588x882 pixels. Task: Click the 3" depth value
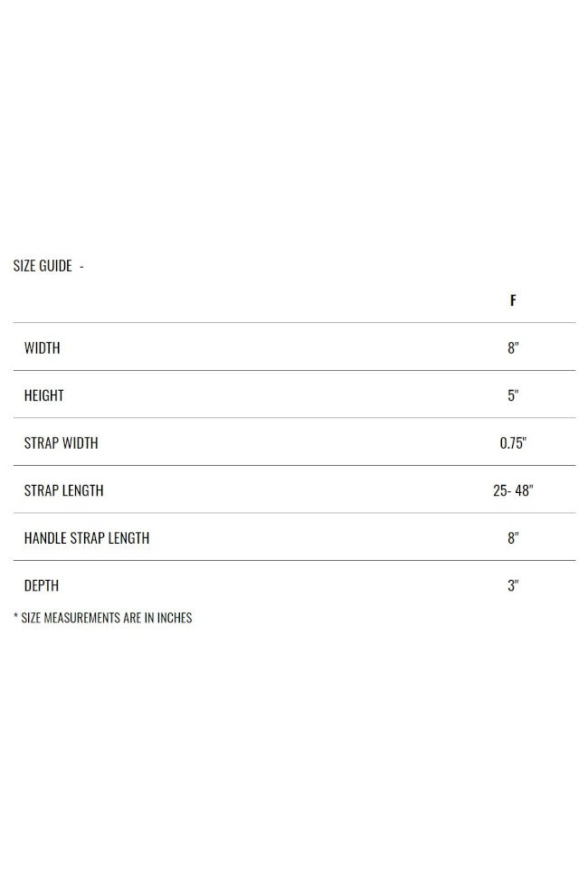click(x=513, y=585)
